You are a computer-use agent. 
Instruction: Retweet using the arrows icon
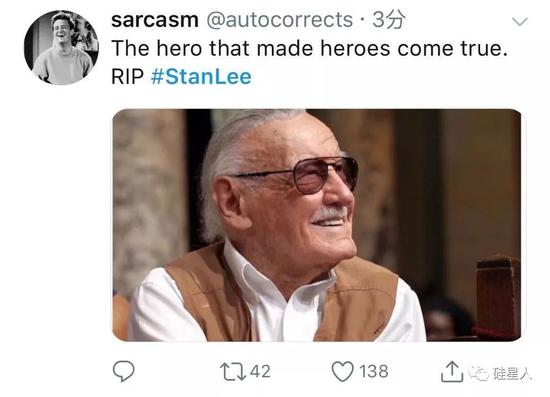(x=233, y=372)
